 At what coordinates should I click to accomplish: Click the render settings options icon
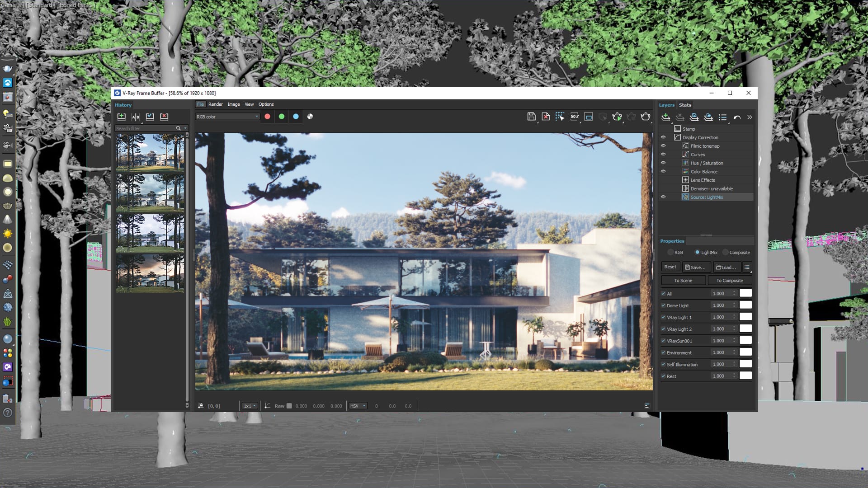tap(645, 117)
